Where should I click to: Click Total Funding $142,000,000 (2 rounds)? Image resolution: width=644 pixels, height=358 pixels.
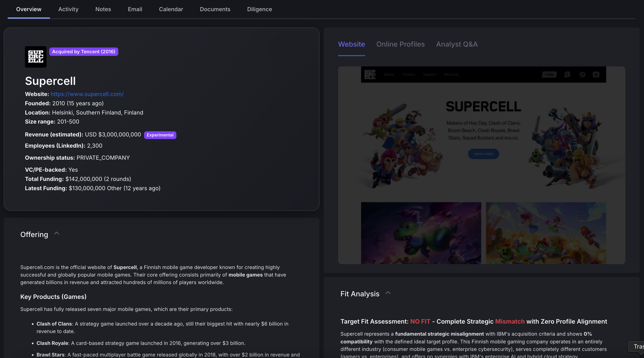pos(78,179)
